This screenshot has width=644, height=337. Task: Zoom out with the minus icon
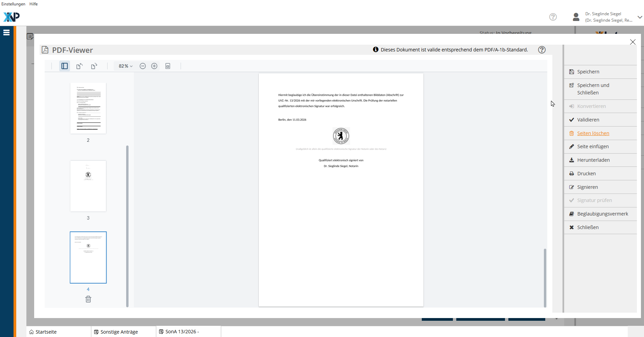[x=143, y=66]
